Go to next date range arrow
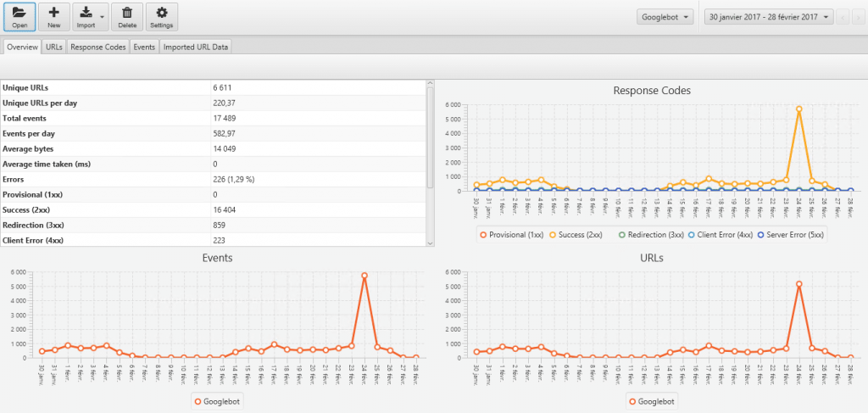868x413 pixels. pos(856,17)
